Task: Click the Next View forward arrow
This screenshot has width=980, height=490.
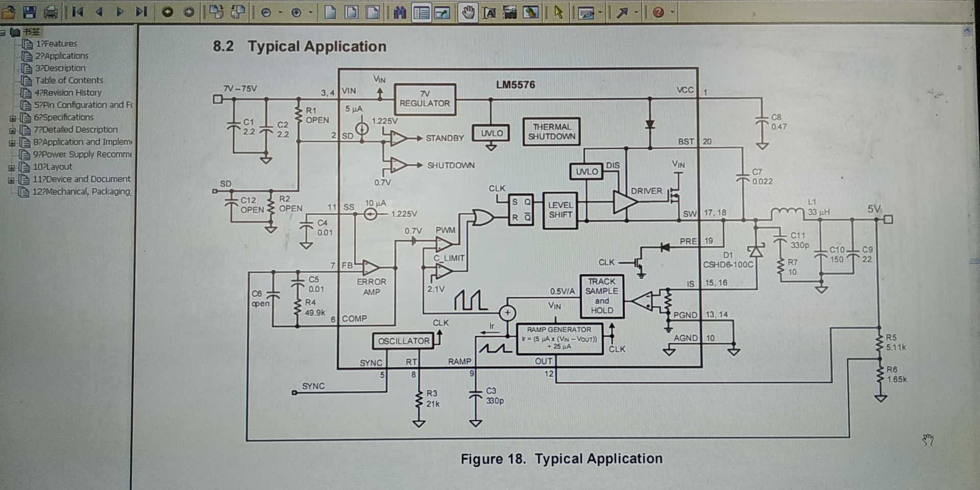Action: (189, 12)
